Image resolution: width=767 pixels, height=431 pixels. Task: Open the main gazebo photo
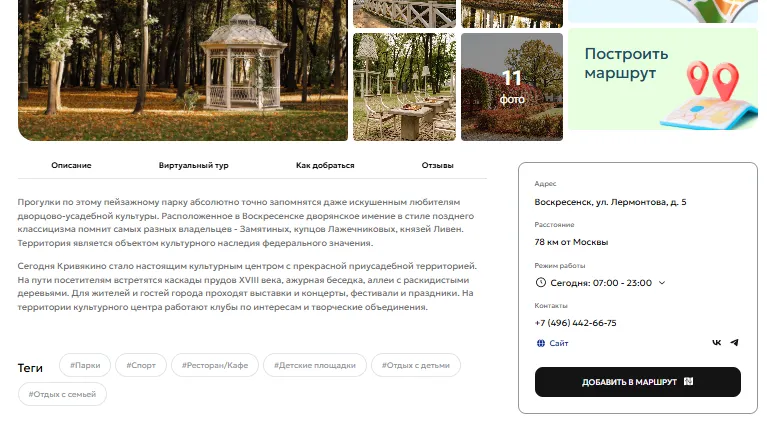(183, 70)
